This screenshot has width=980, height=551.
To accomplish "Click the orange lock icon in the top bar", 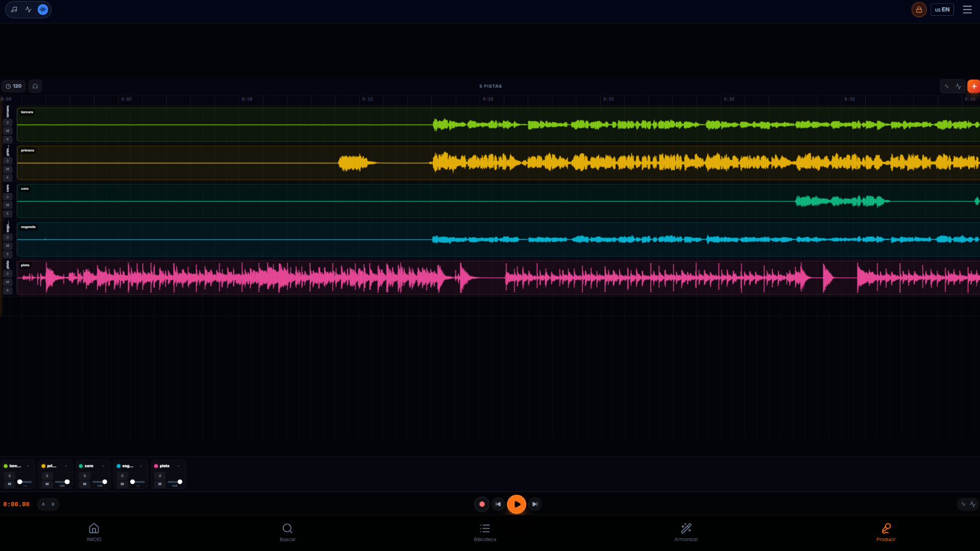I will pos(918,9).
